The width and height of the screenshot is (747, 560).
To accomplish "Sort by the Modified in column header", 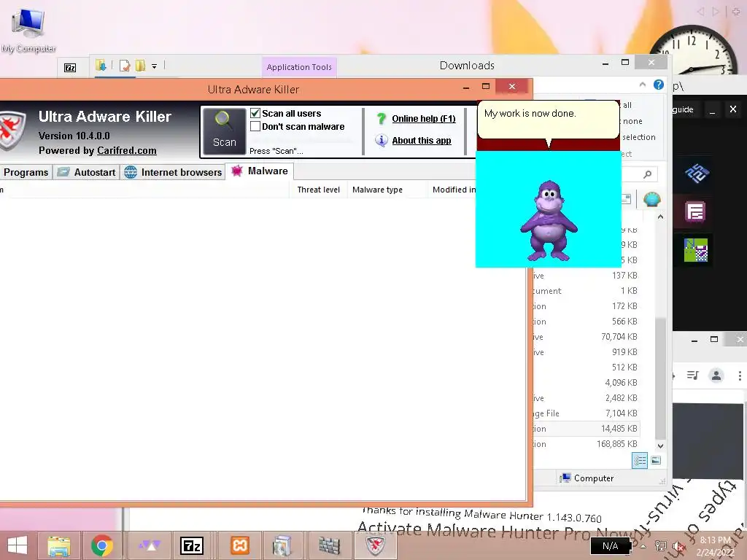I will [454, 190].
